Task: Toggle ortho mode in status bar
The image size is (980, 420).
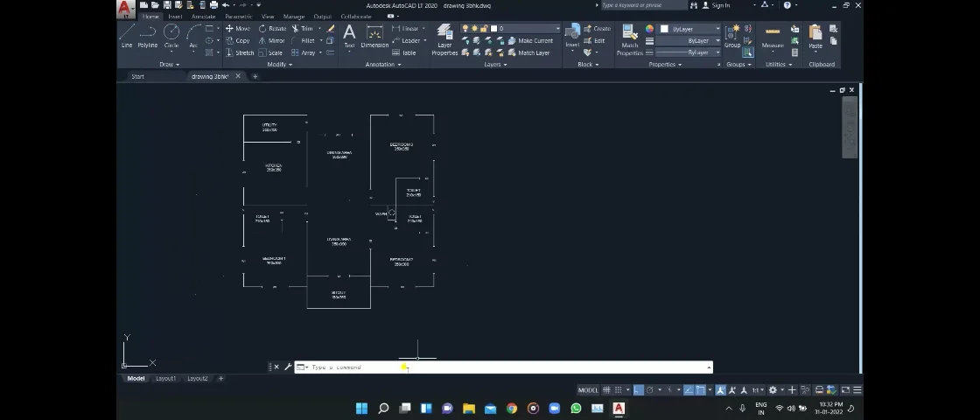Action: [x=638, y=390]
